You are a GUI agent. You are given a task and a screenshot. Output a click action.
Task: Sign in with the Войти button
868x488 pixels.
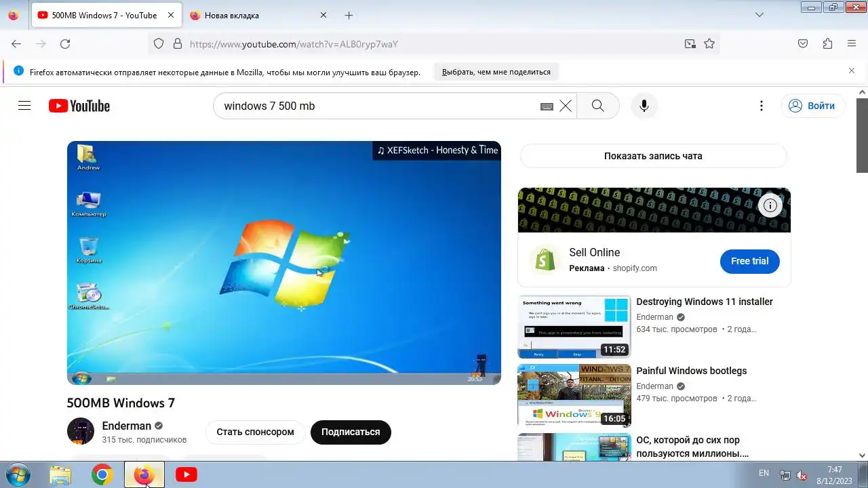click(x=812, y=106)
